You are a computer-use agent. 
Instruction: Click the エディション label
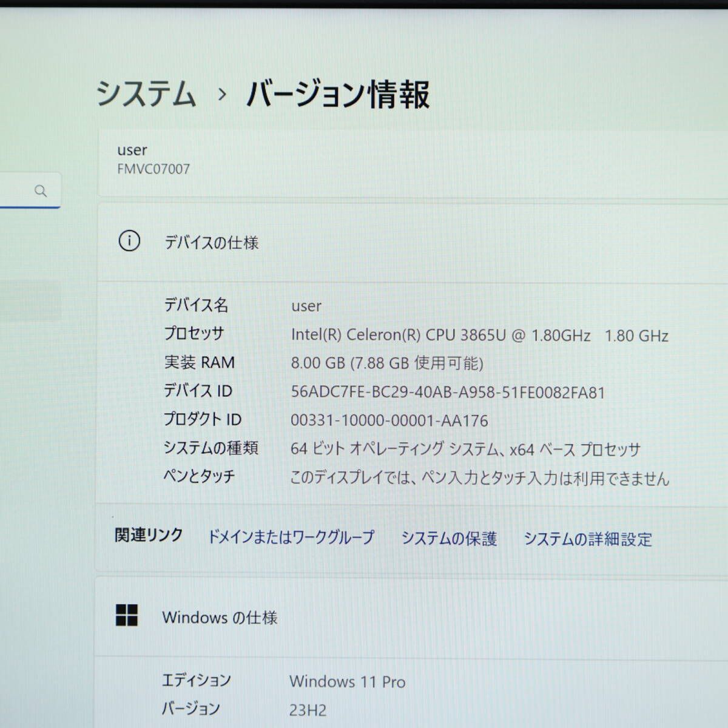click(x=197, y=680)
